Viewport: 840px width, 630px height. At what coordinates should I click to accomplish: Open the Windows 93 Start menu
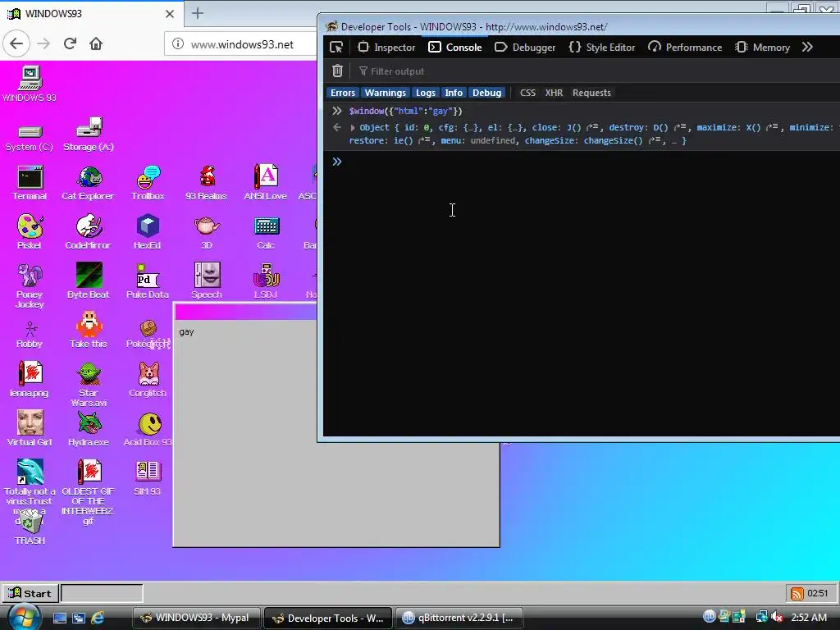(x=30, y=593)
